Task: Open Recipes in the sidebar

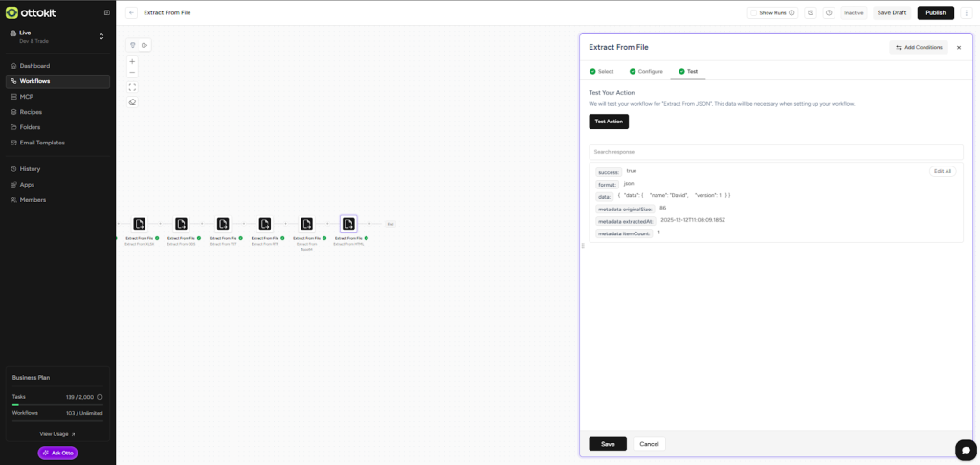Action: click(31, 112)
